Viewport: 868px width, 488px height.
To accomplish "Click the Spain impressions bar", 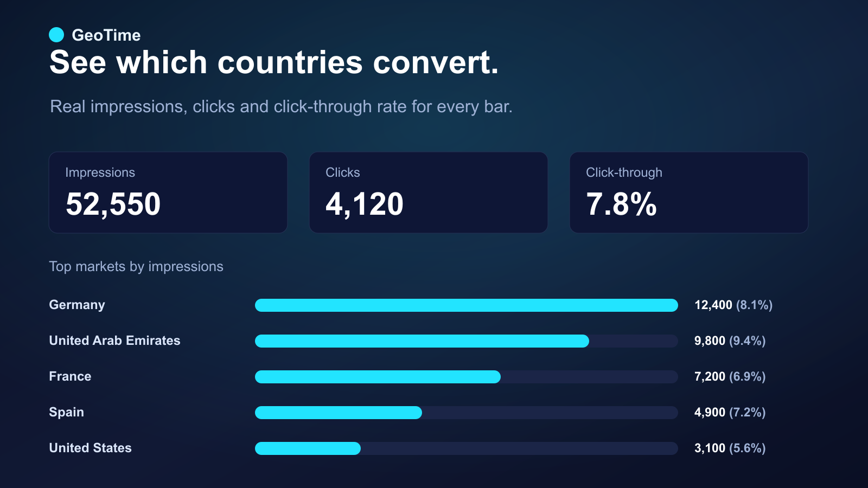I will [x=467, y=413].
